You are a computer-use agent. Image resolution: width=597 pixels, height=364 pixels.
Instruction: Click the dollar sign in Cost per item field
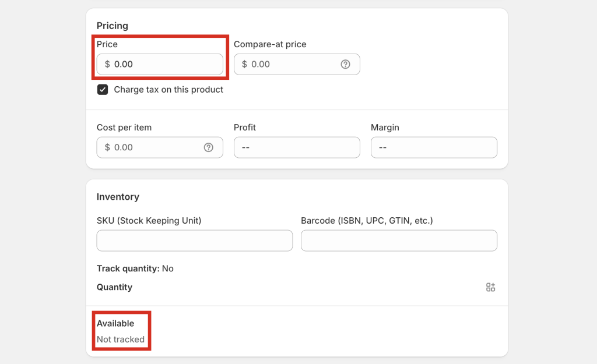pyautogui.click(x=107, y=147)
